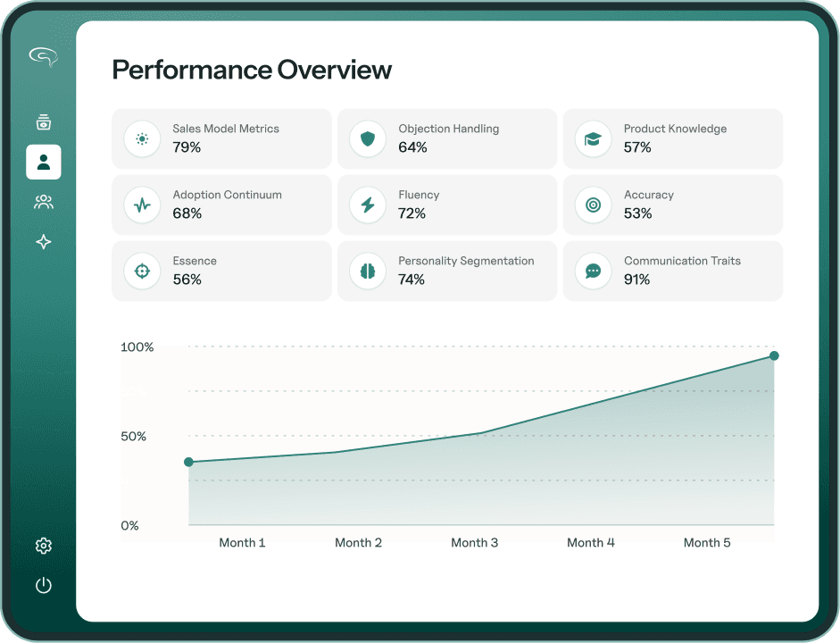This screenshot has height=643, width=840.
Task: Select the single user profile sidebar icon
Action: (x=44, y=162)
